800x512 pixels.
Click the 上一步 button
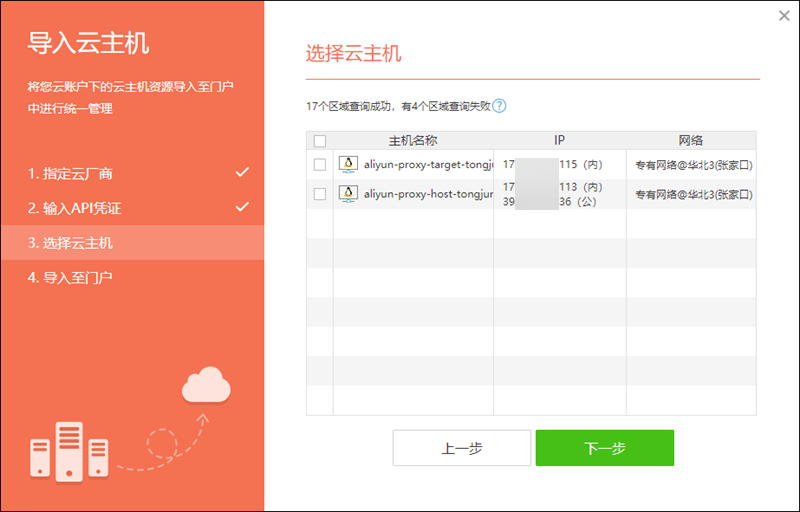[461, 448]
